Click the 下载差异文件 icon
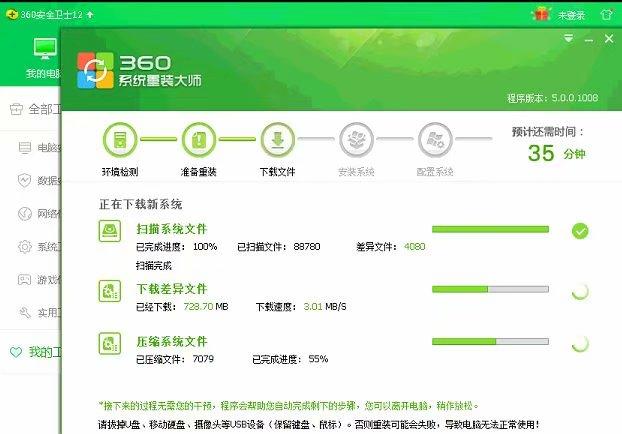 (110, 291)
